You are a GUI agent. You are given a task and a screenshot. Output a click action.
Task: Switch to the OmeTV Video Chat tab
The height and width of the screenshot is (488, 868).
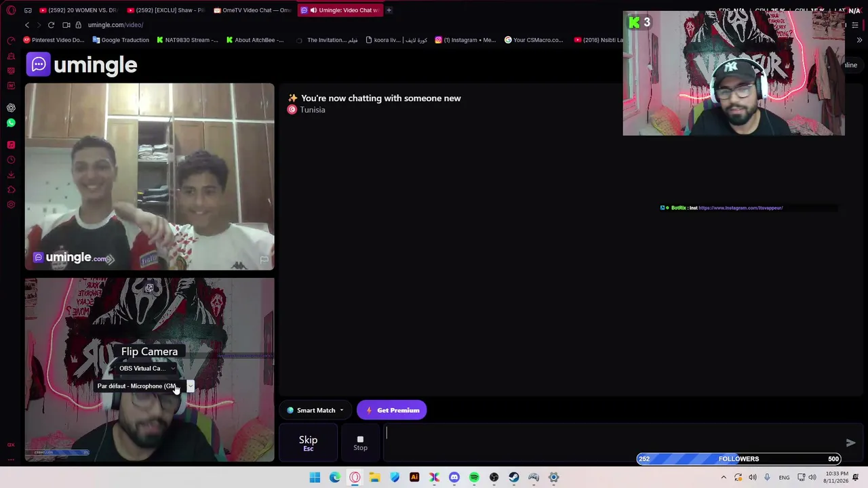252,10
